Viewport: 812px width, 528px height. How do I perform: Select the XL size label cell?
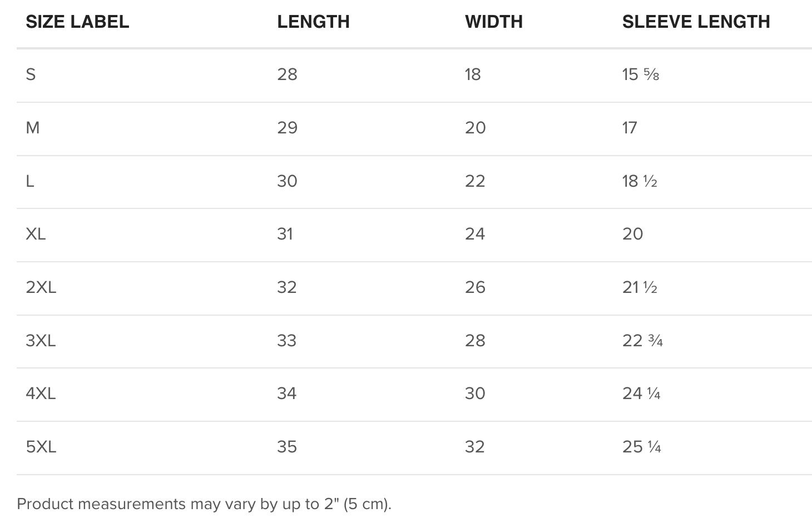36,234
